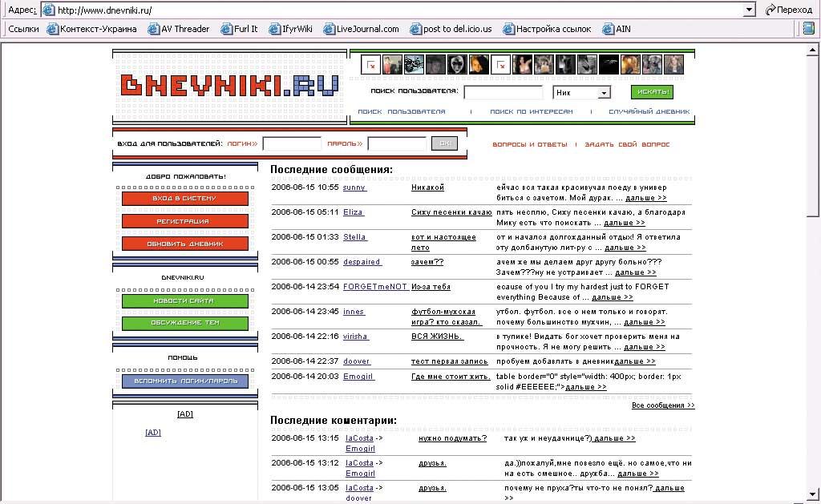The image size is (821, 504).
Task: Click the vertical scrollbar thumb
Action: click(x=812, y=136)
